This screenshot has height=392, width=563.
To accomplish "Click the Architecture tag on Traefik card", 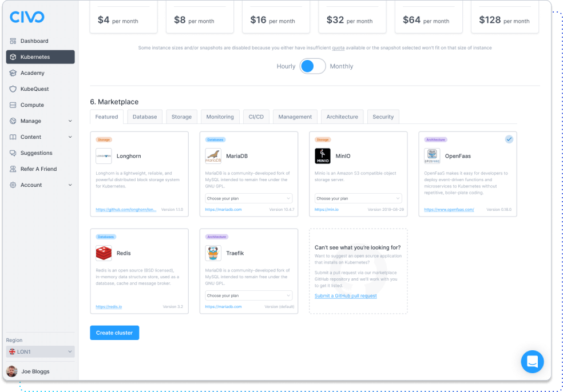I will pos(217,237).
